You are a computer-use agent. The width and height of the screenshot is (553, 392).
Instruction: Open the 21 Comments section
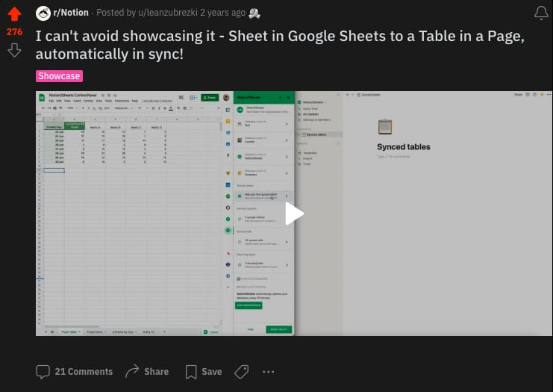75,372
